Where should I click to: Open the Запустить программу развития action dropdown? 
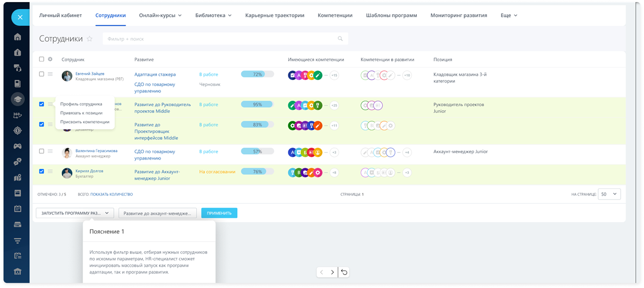click(75, 213)
